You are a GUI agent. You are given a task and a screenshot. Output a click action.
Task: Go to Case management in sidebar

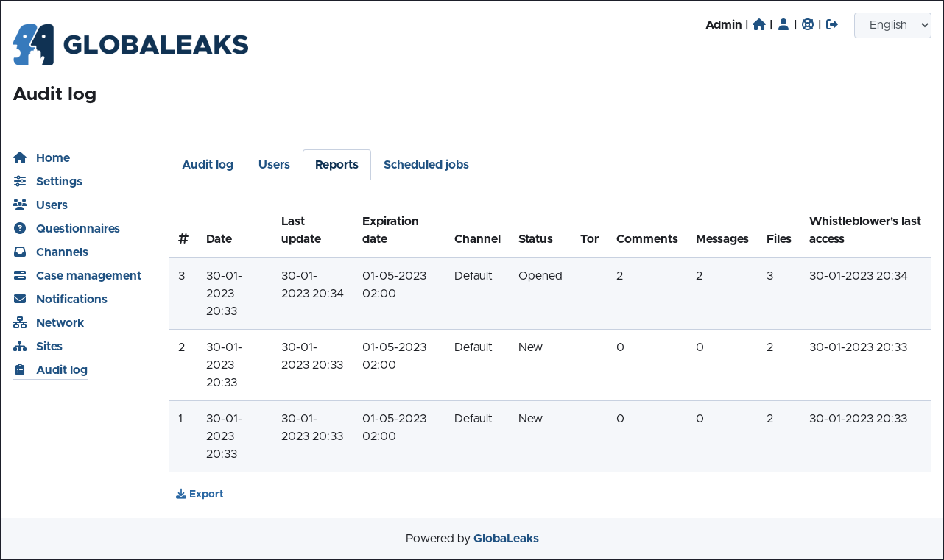click(88, 275)
